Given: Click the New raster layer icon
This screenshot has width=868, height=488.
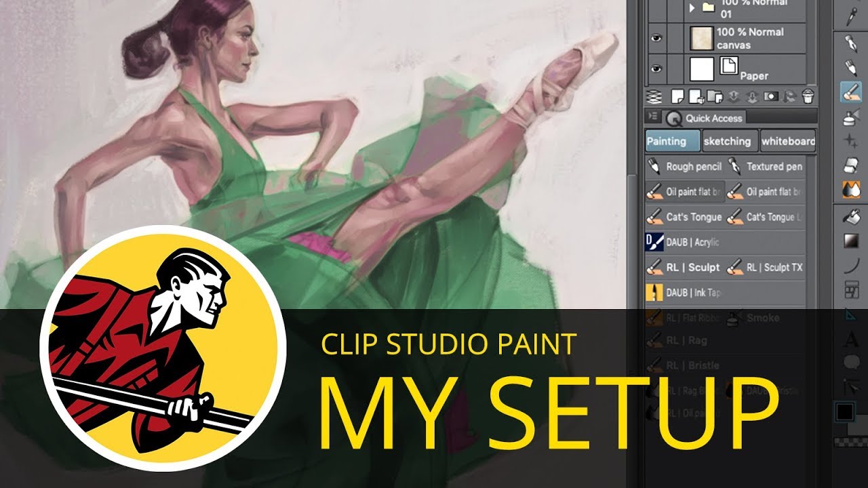Looking at the screenshot, I should [x=677, y=96].
